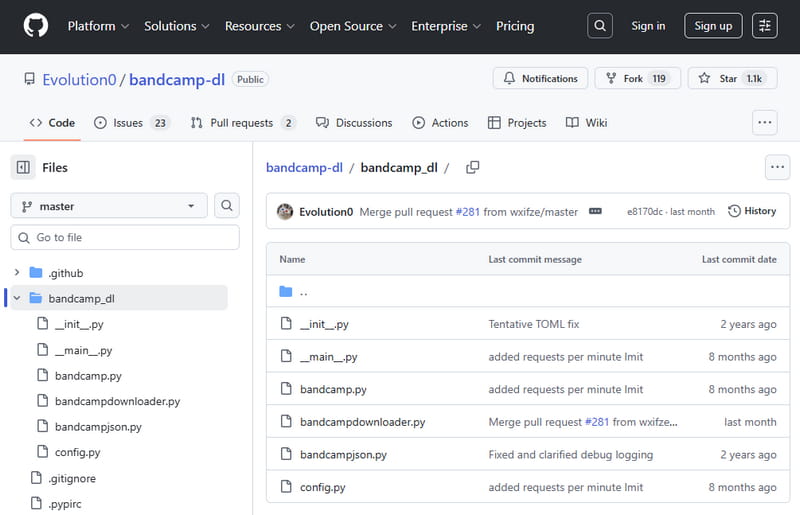800x515 pixels.
Task: Click .github folder icon in tree
Action: tap(36, 273)
